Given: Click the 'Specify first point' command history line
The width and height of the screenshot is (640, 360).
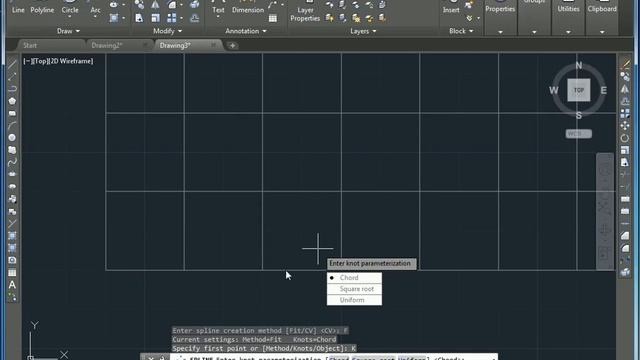Looking at the screenshot, I should click(264, 349).
